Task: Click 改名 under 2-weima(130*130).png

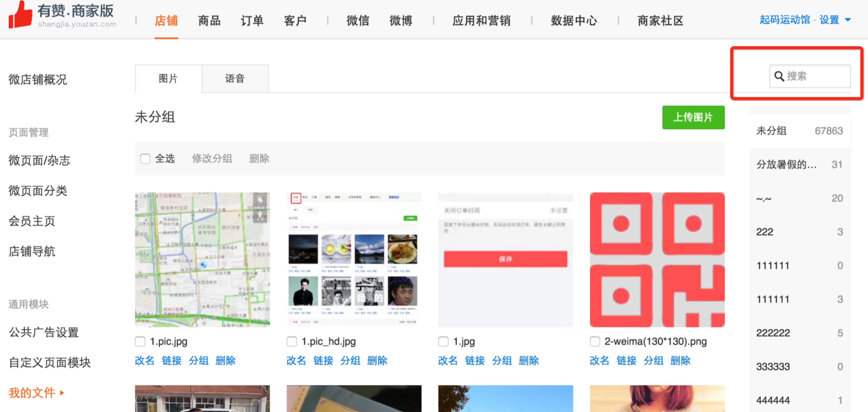Action: click(x=600, y=361)
